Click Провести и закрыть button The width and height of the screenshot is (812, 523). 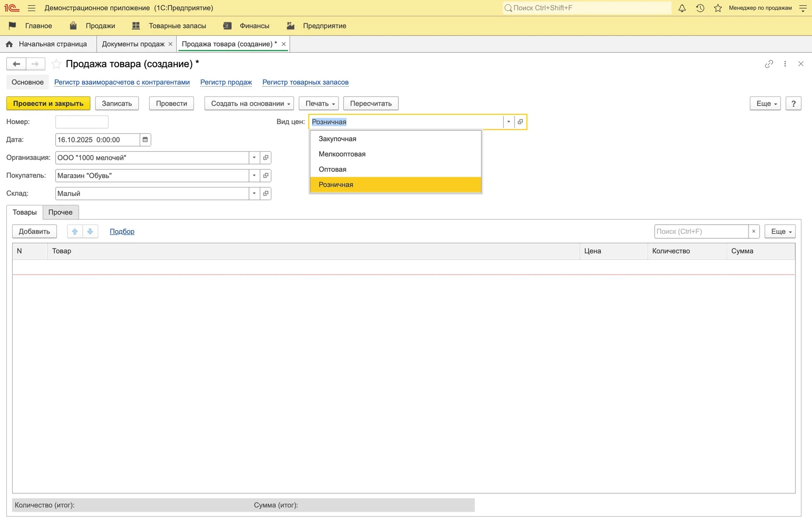[48, 104]
